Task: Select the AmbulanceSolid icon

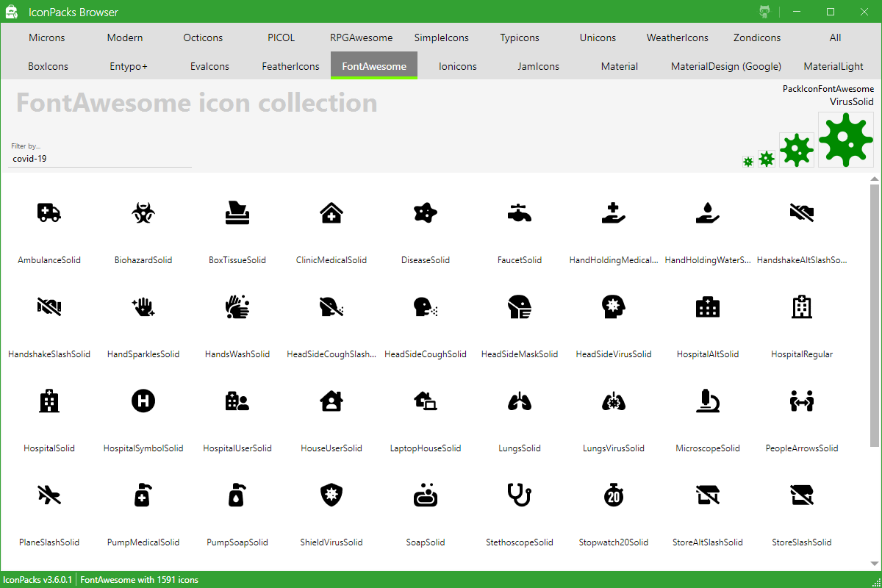Action: tap(49, 213)
